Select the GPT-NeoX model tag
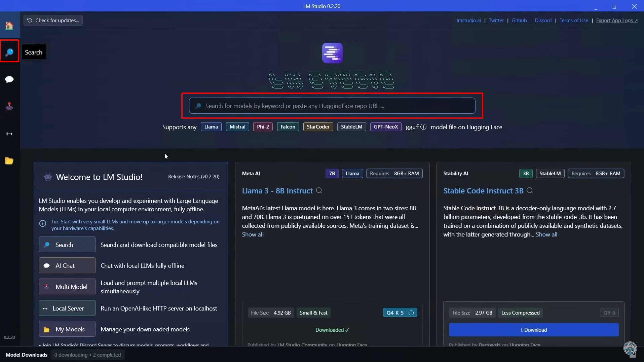 [386, 127]
